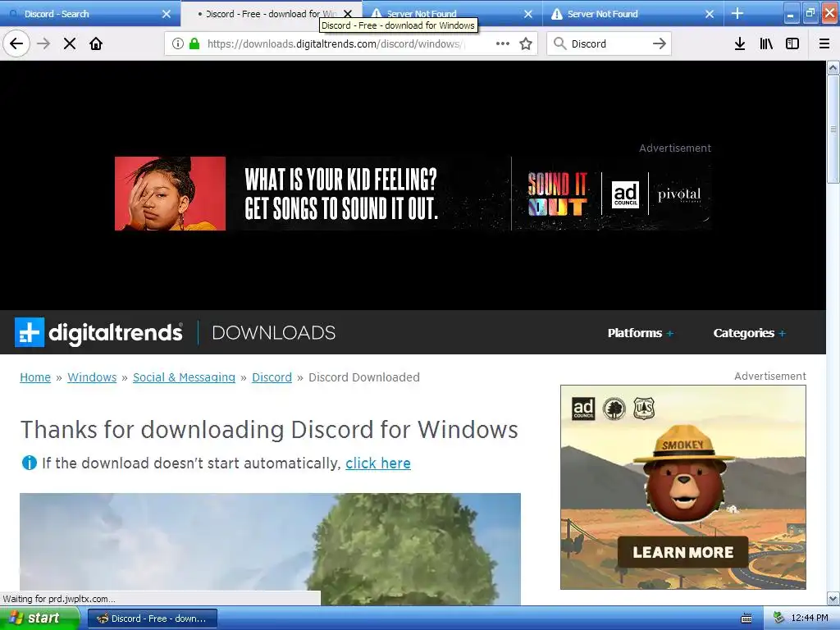The height and width of the screenshot is (630, 840).
Task: Open the Library bookshelf icon
Action: tap(766, 43)
